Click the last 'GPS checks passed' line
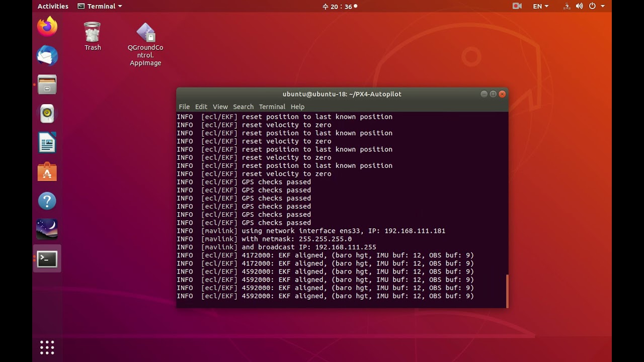Screen dimensions: 644x362 (x=244, y=223)
